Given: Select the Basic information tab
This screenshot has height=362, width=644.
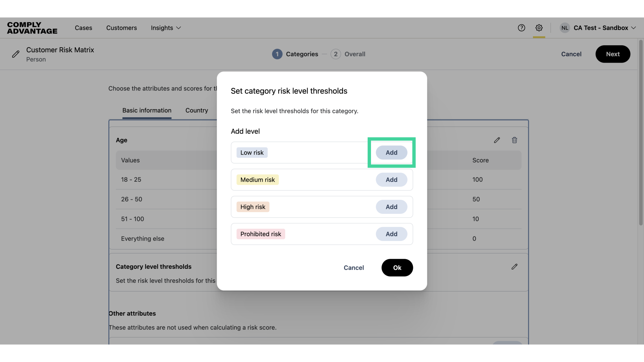Looking at the screenshot, I should click(x=147, y=110).
